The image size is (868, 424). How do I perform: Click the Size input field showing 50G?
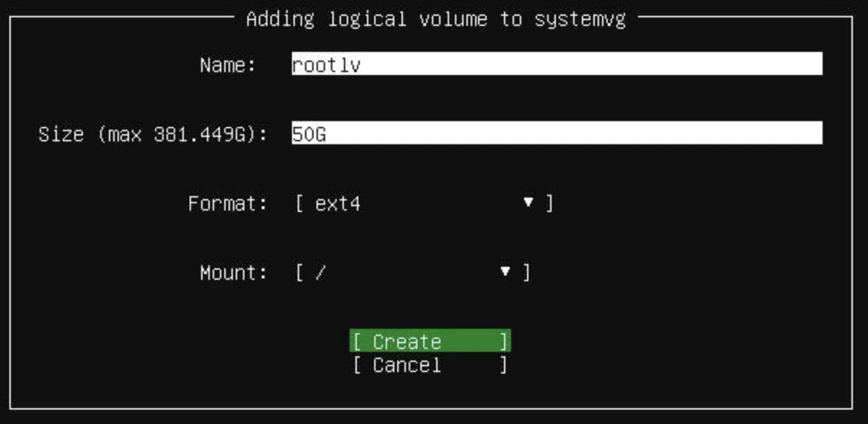tap(555, 133)
